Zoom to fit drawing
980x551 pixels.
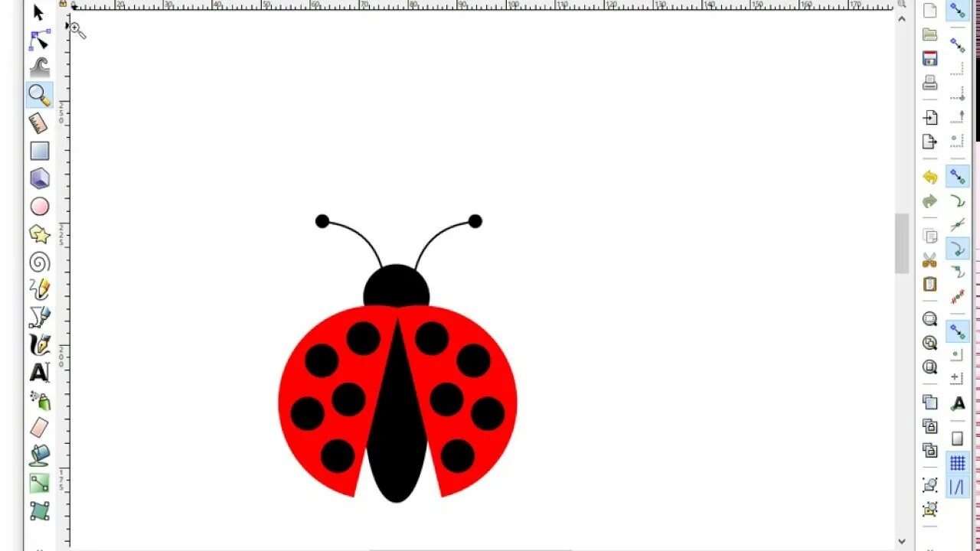pos(930,343)
